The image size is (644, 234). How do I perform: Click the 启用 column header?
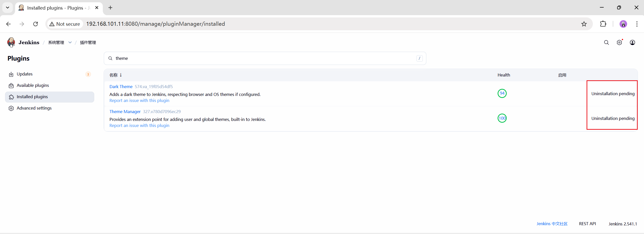[562, 75]
